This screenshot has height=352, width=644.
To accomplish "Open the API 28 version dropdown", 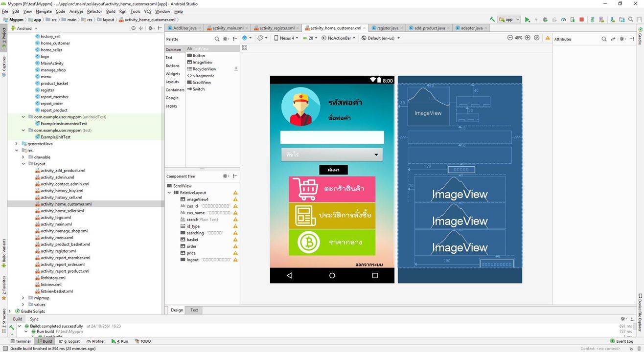I will [x=311, y=38].
